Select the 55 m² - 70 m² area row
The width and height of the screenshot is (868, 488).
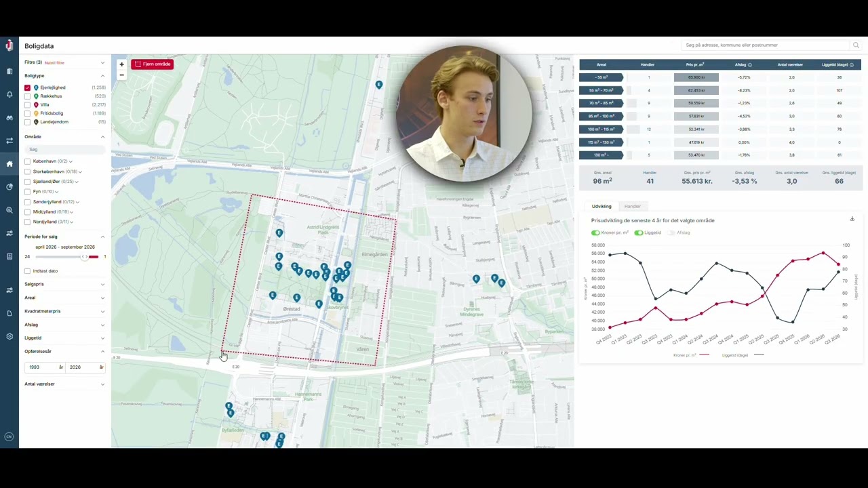tap(601, 90)
